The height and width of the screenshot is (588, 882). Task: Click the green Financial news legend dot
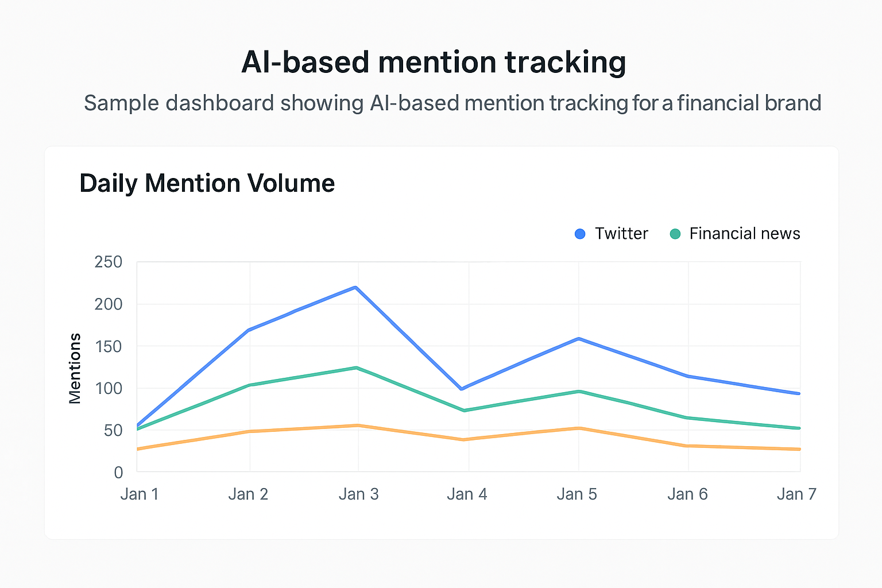click(x=675, y=234)
